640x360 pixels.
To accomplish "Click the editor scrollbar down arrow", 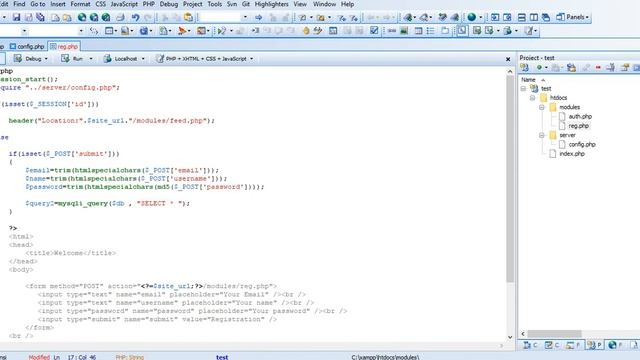I will tap(510, 337).
